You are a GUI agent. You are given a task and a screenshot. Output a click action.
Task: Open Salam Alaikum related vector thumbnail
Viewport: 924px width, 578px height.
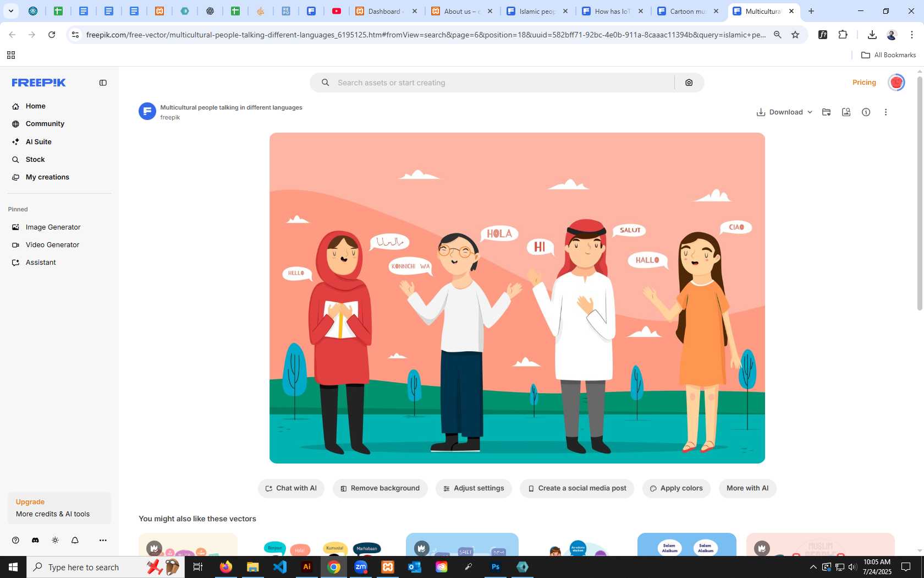click(x=686, y=544)
